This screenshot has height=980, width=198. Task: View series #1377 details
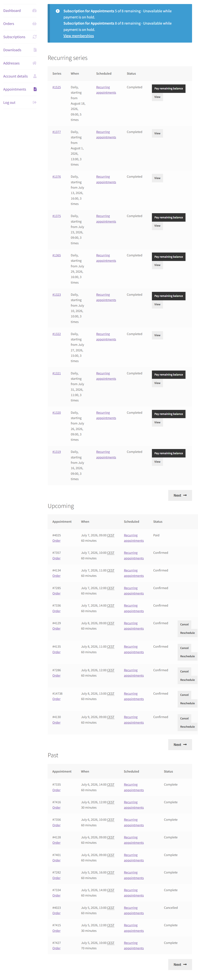pos(157,134)
